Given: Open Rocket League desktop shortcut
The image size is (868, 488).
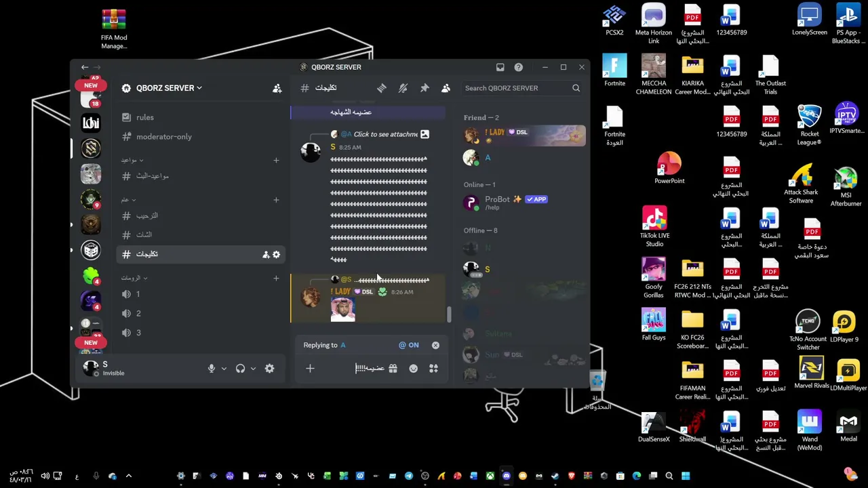Looking at the screenshot, I should 809,125.
